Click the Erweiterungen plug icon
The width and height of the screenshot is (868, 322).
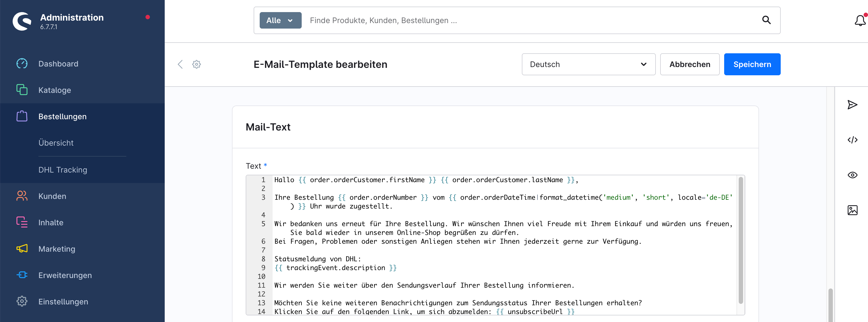point(22,275)
